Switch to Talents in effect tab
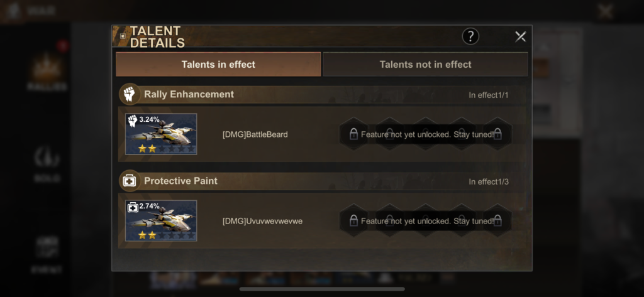The image size is (644, 297). [x=218, y=65]
